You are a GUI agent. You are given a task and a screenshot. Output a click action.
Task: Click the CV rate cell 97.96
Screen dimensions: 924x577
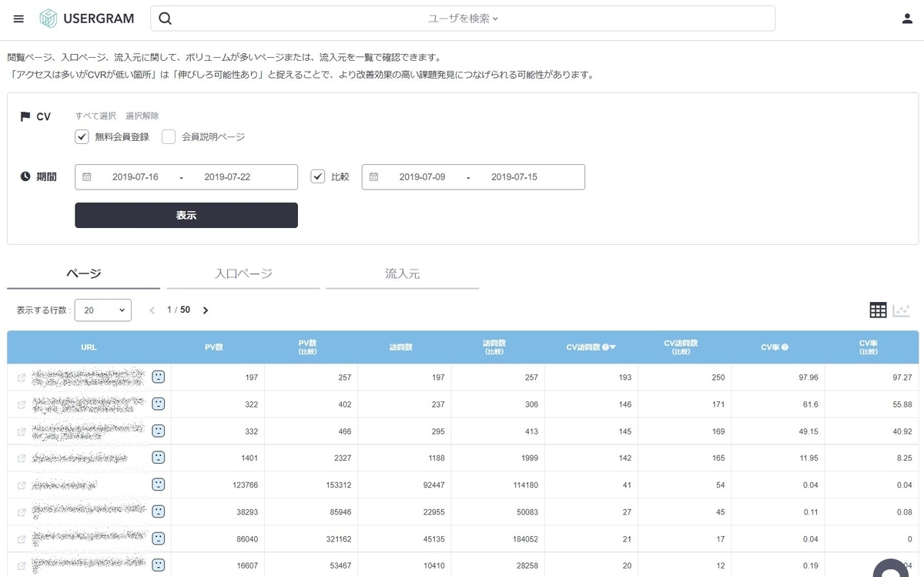pyautogui.click(x=778, y=377)
